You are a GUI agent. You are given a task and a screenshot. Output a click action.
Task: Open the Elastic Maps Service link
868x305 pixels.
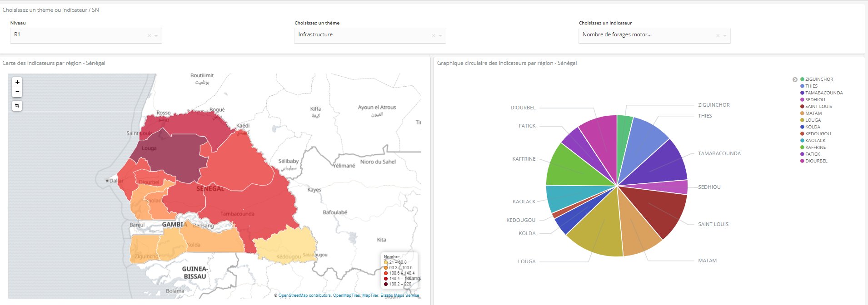[400, 295]
